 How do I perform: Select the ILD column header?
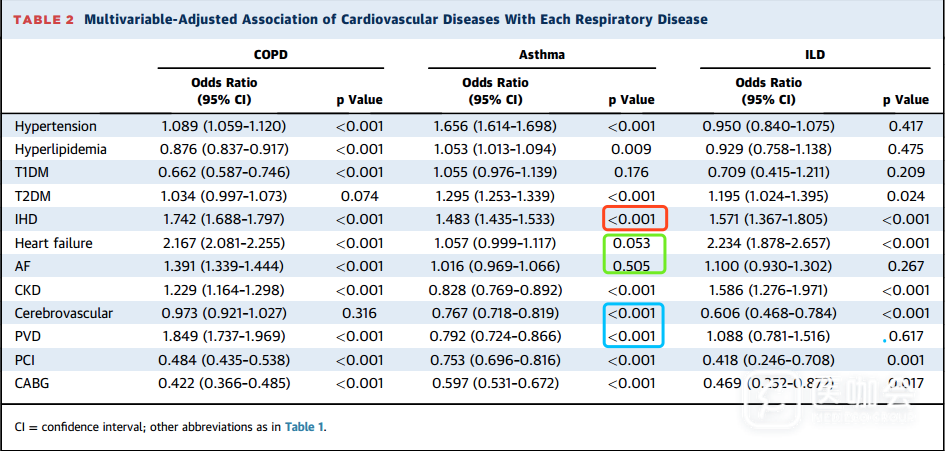pos(813,55)
